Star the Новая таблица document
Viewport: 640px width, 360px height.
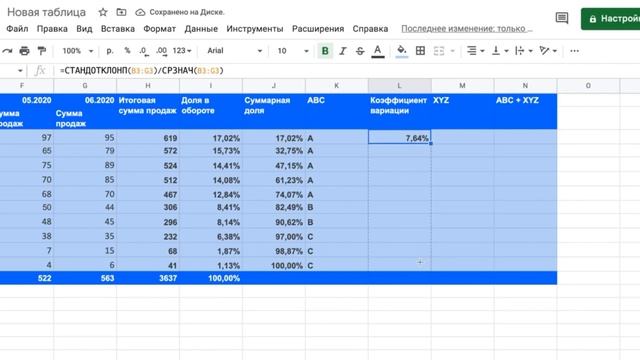coord(103,12)
